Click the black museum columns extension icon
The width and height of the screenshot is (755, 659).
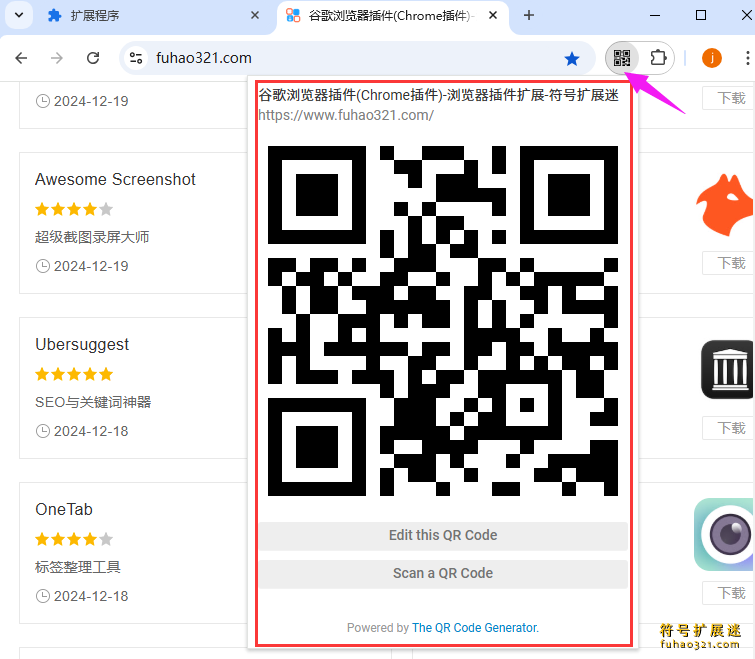coord(728,370)
